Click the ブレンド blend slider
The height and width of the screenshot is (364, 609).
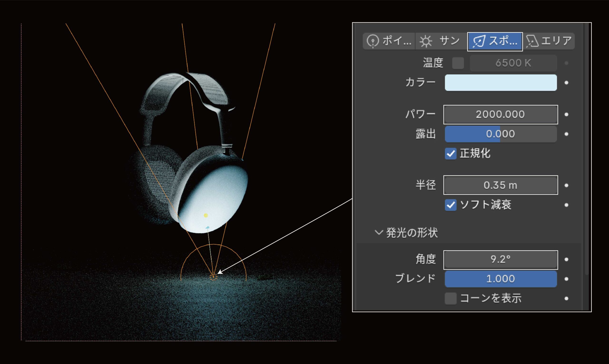[501, 279]
